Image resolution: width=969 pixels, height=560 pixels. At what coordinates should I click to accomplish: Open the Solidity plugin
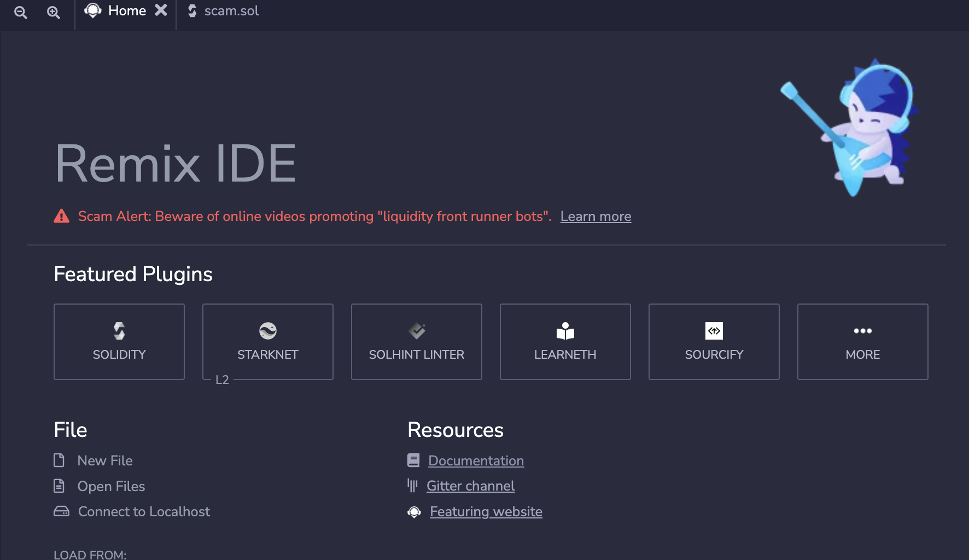(119, 342)
